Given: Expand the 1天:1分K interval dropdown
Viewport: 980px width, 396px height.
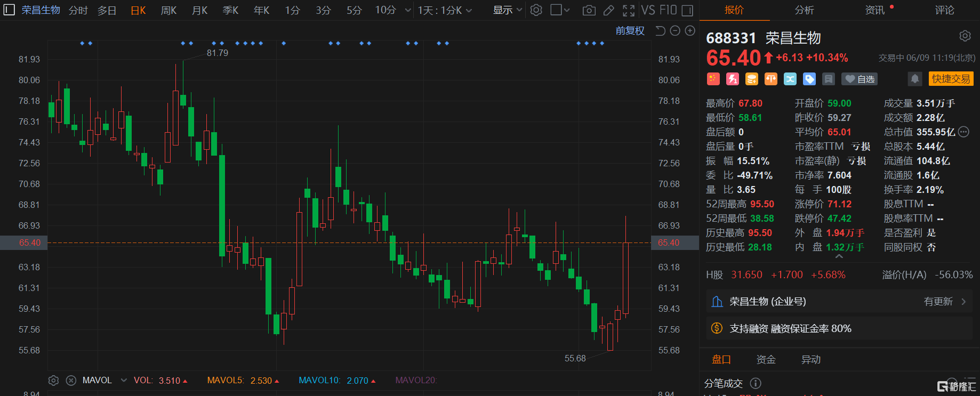Looking at the screenshot, I should pyautogui.click(x=445, y=10).
